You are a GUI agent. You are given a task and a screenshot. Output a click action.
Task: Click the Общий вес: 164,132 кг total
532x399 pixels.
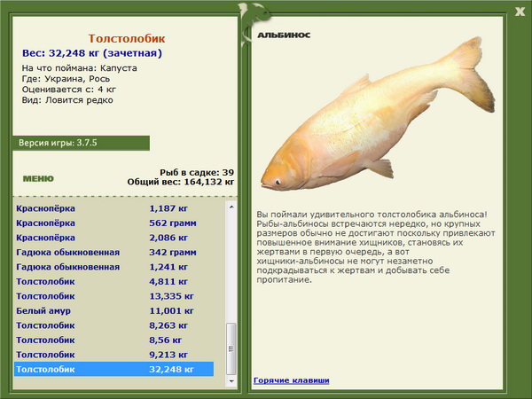coord(181,182)
